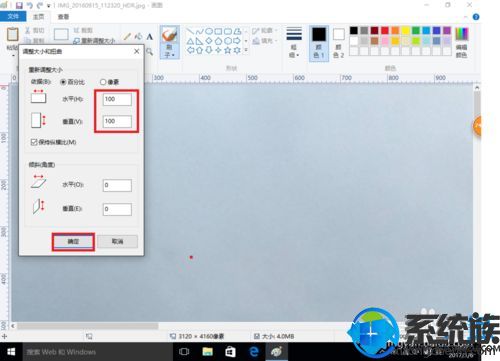Select the Pencil tool
The height and width of the screenshot is (361, 500).
pos(127,36)
